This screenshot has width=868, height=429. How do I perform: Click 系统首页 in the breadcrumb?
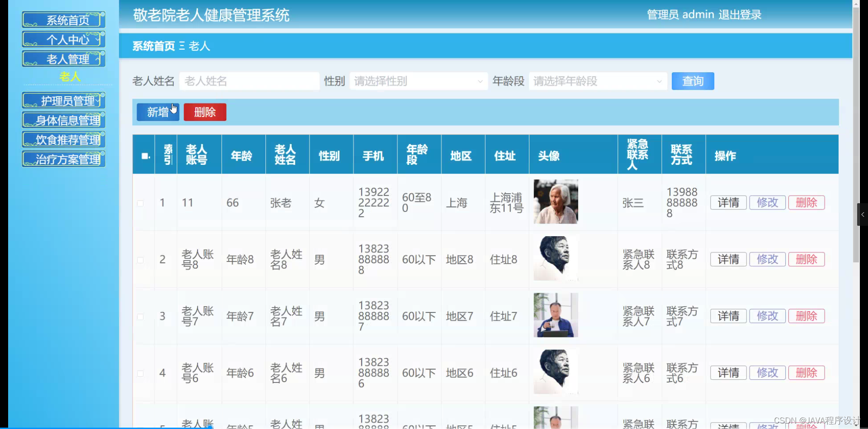154,46
